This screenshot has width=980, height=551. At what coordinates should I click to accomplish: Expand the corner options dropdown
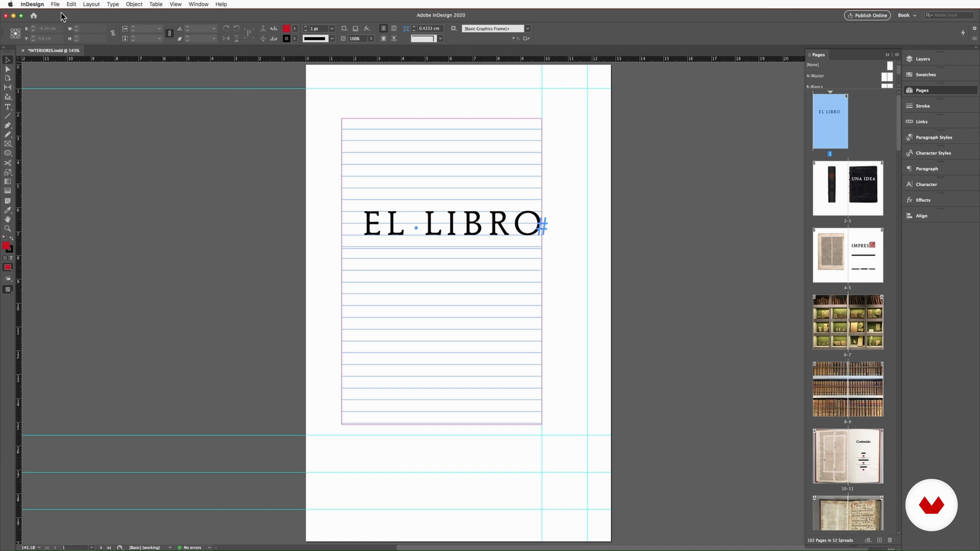click(x=440, y=39)
